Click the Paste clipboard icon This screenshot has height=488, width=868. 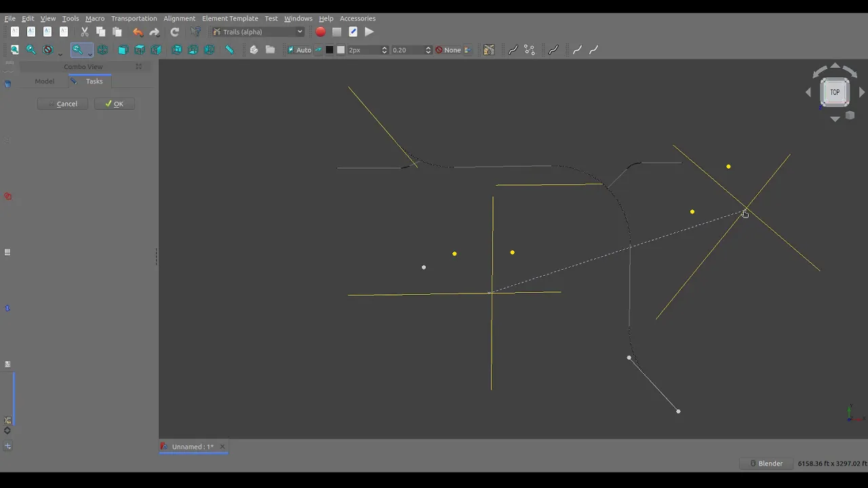pyautogui.click(x=117, y=32)
